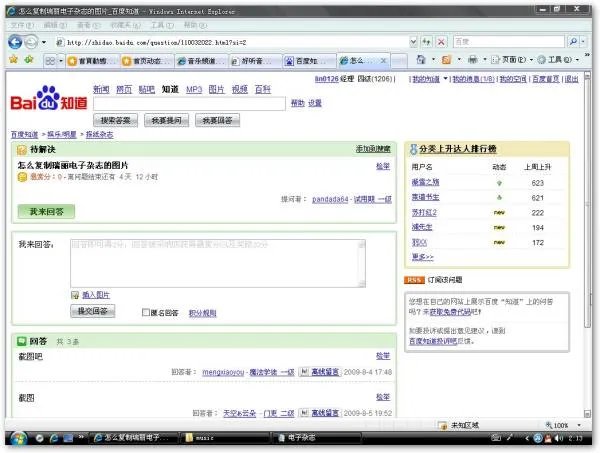Screen dimensions: 600x453
Task: Click the Baidu Zhidao logo
Action: (49, 99)
